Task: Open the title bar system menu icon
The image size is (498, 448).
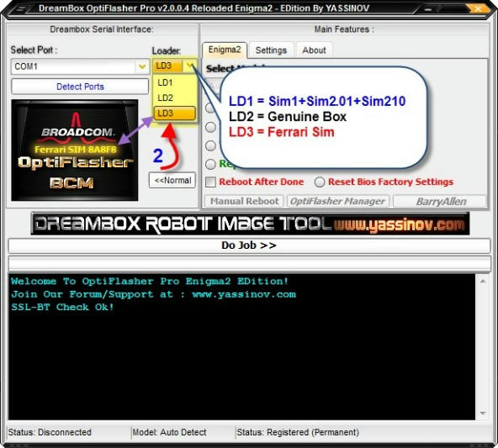Action: pos(20,9)
